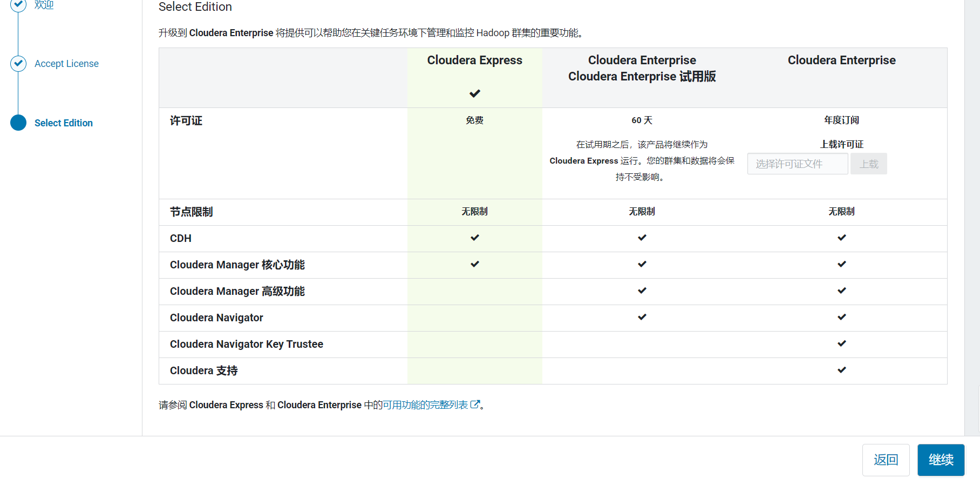Screen dimensions: 980x479
Task: Click the Cloudera Navigator row label
Action: coord(216,318)
